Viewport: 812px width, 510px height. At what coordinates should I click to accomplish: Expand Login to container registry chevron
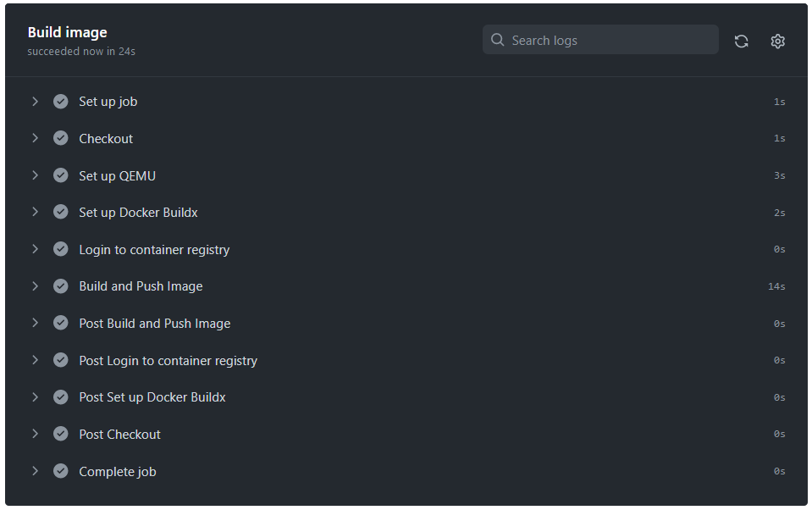[x=35, y=249]
